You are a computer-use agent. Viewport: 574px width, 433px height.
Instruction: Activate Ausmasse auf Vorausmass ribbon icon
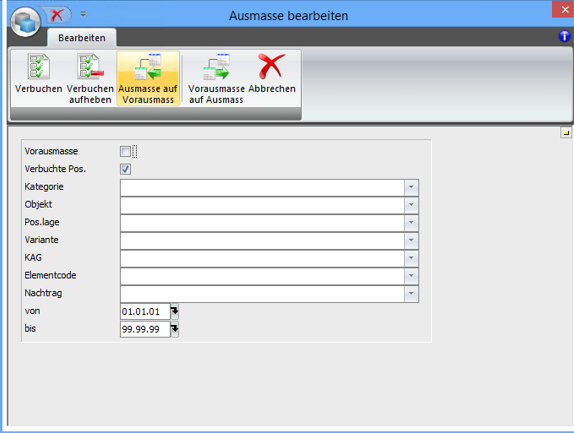pyautogui.click(x=148, y=67)
